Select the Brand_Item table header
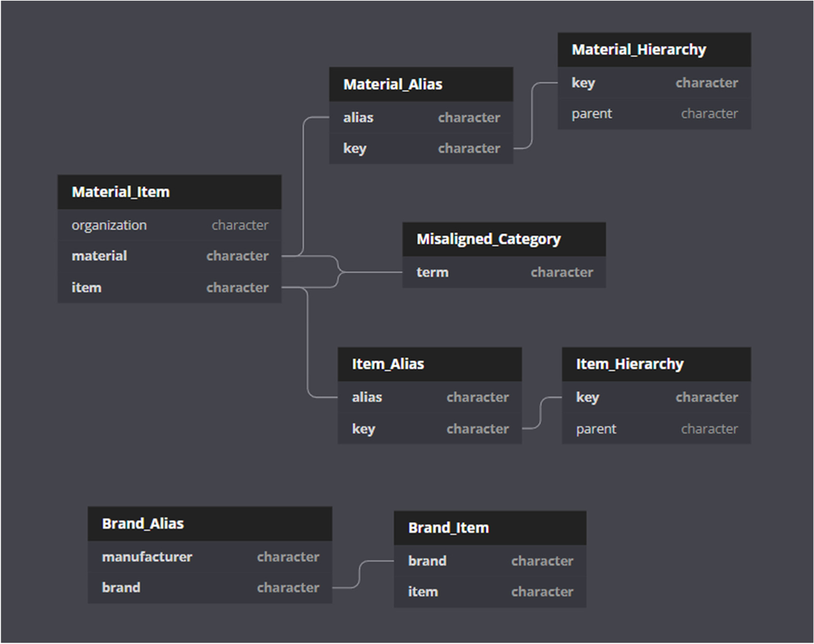 point(490,528)
